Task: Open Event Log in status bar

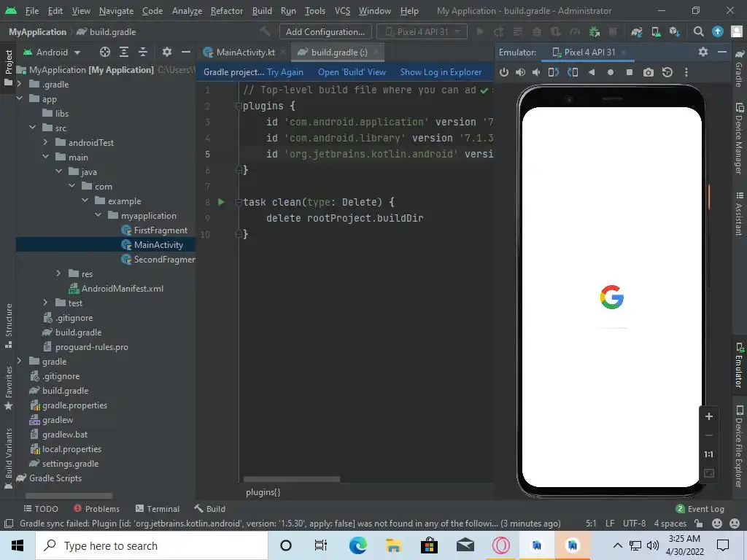Action: click(x=700, y=508)
